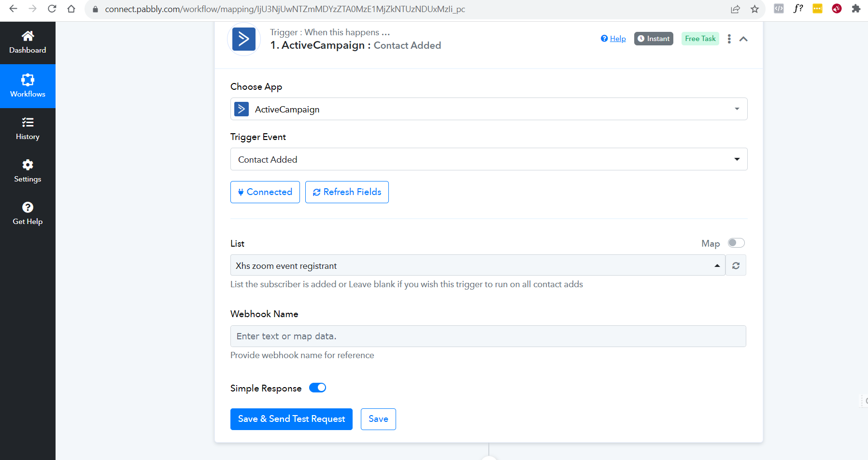Open Workflows in the sidebar
Viewport: 868px width, 460px height.
tap(28, 86)
